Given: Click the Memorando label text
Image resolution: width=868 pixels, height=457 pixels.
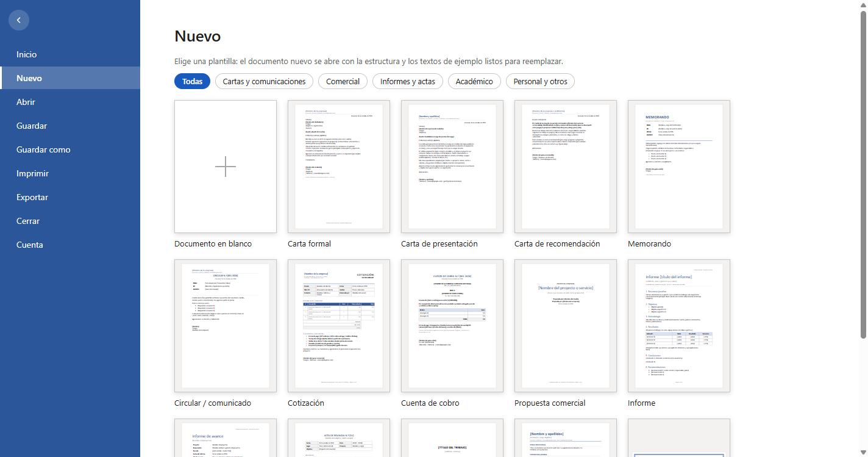Looking at the screenshot, I should tap(649, 243).
